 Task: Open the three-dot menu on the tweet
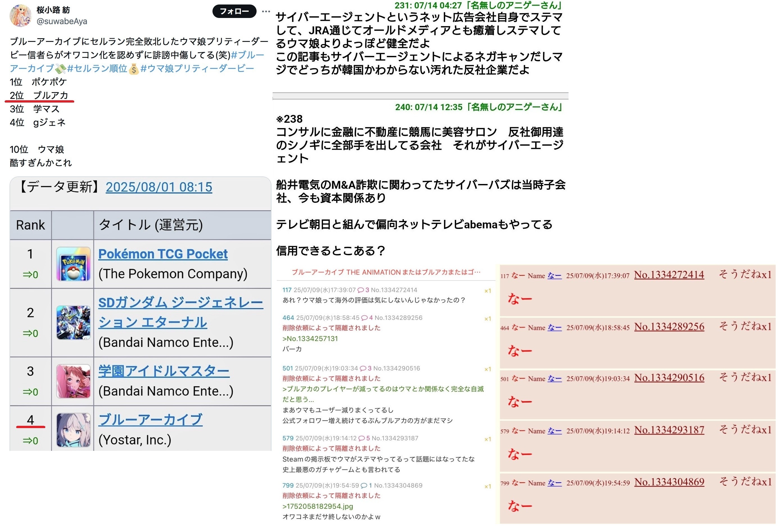[x=266, y=12]
